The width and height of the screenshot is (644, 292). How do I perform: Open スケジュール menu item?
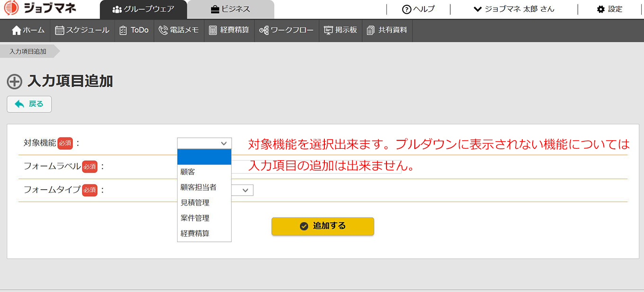pos(82,30)
